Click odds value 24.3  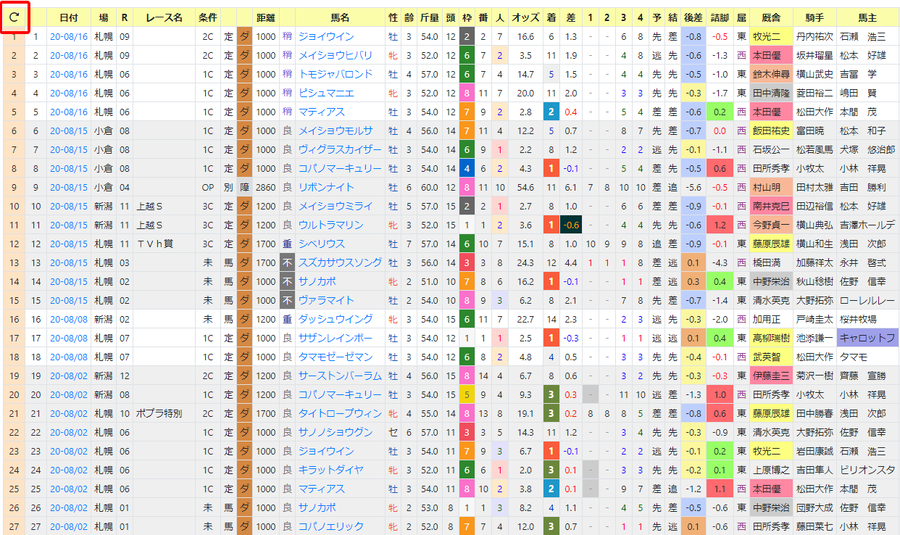click(525, 263)
